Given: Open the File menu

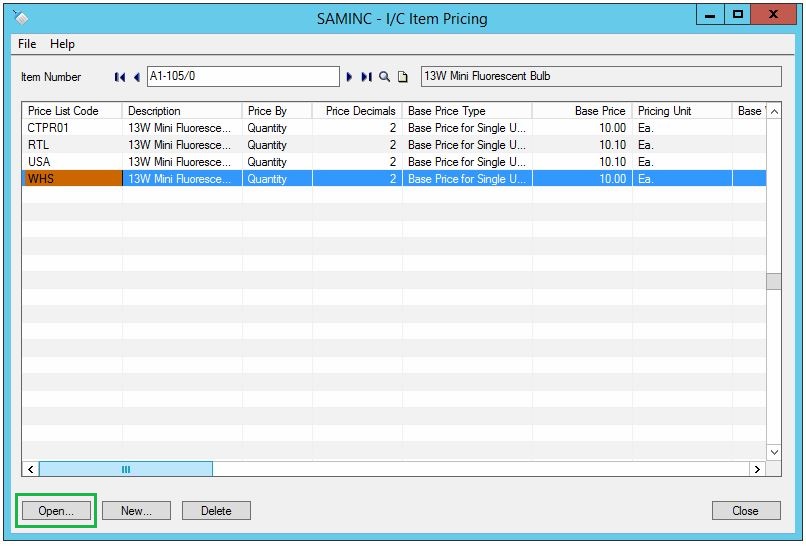Looking at the screenshot, I should (27, 44).
